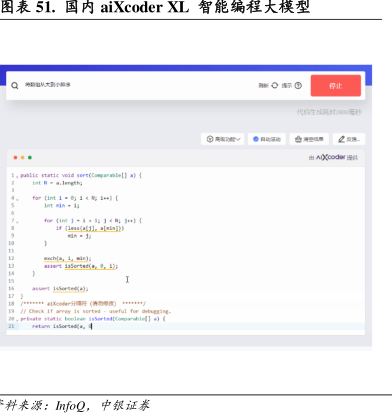The width and height of the screenshot is (392, 414).
Task: Click the 清空结果 clear results button
Action: [x=309, y=139]
